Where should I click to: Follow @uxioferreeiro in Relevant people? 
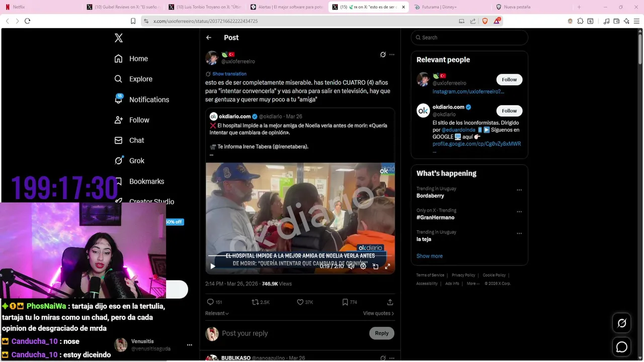(509, 79)
